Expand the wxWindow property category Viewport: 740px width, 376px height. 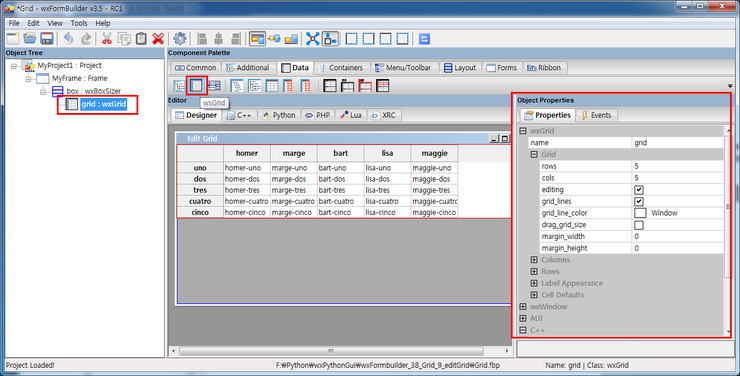(523, 307)
